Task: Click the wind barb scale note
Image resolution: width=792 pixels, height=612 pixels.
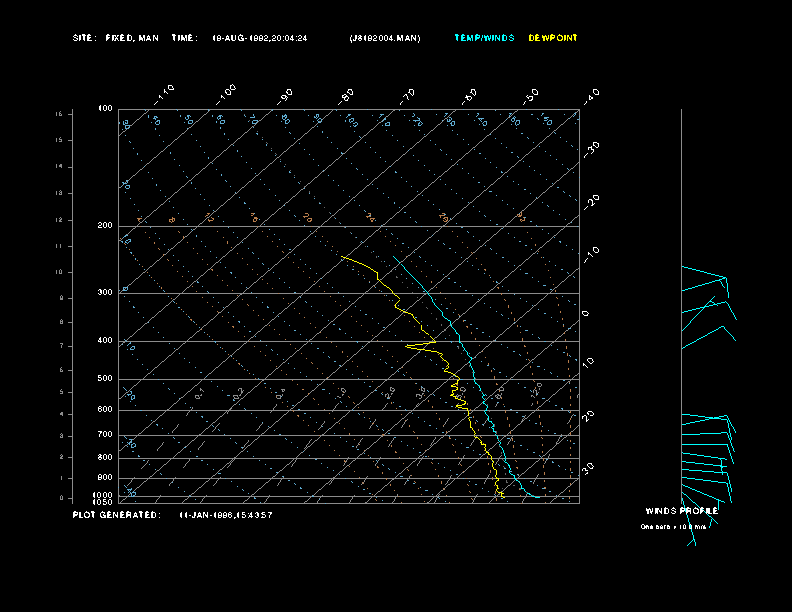Action: click(673, 526)
